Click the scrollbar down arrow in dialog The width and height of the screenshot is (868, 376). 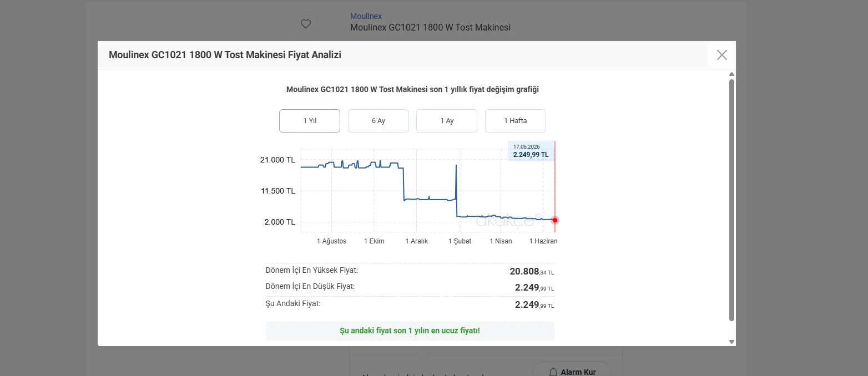tap(731, 342)
